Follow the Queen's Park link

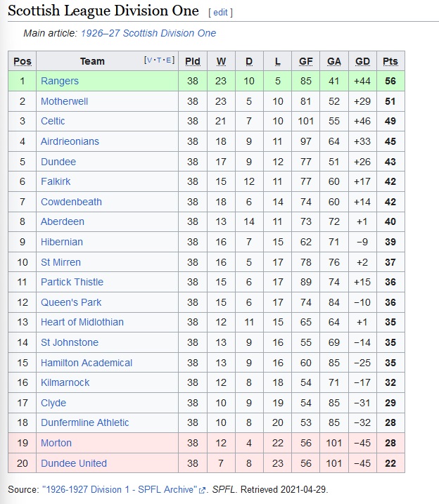click(71, 302)
